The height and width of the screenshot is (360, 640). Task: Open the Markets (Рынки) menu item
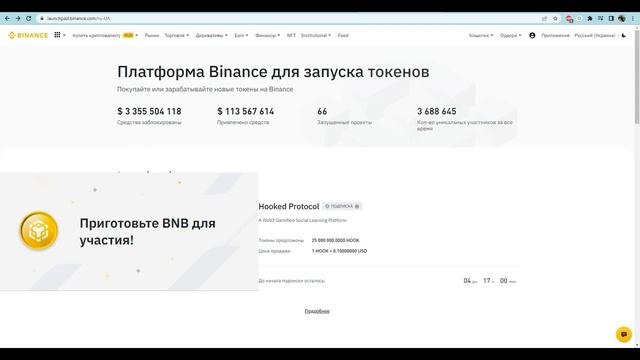click(x=152, y=36)
